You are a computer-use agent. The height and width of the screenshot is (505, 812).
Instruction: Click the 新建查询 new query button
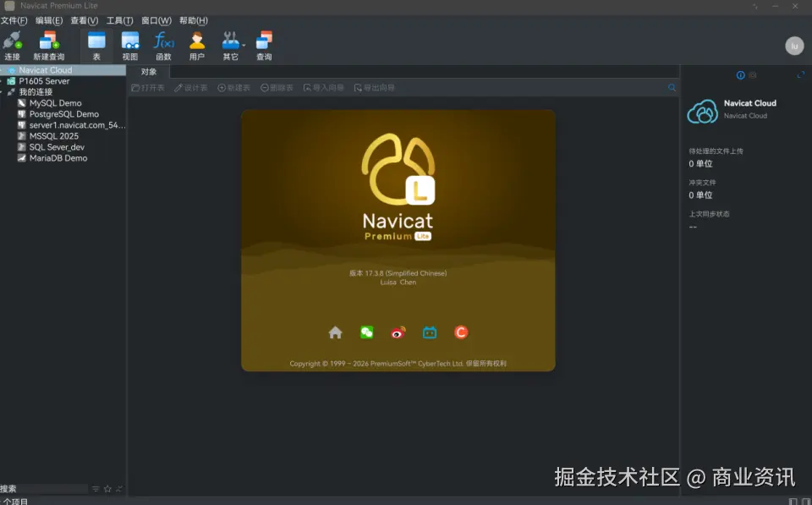[49, 46]
